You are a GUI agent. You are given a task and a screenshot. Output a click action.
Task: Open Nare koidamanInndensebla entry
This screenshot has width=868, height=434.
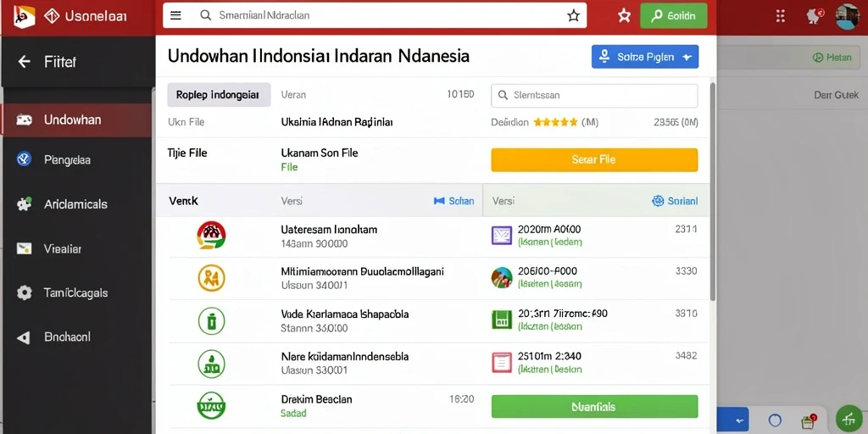(x=344, y=357)
